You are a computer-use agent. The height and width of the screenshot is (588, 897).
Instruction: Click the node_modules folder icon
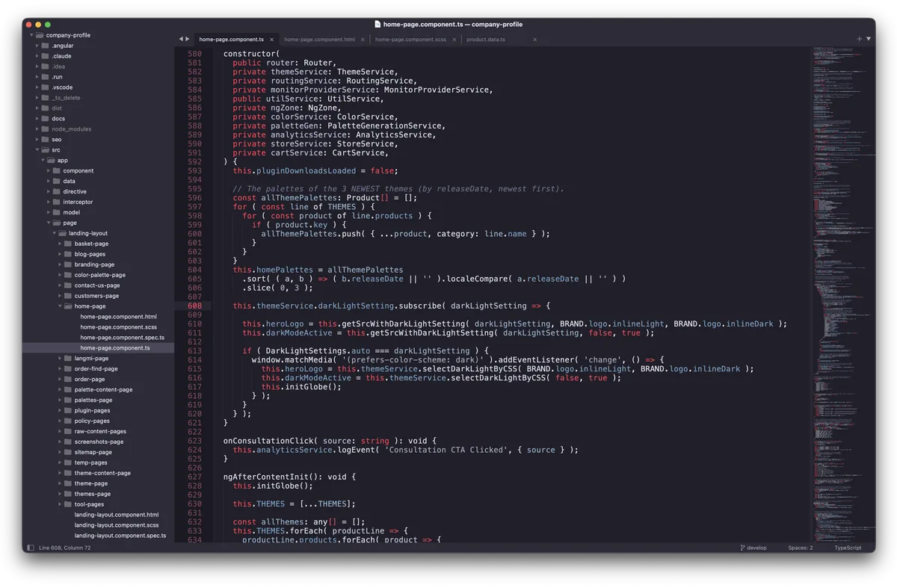46,129
